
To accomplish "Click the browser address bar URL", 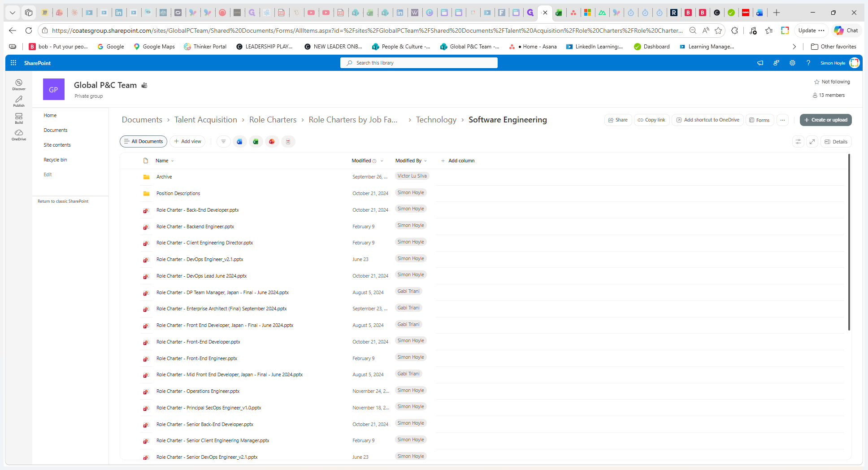I will point(367,30).
